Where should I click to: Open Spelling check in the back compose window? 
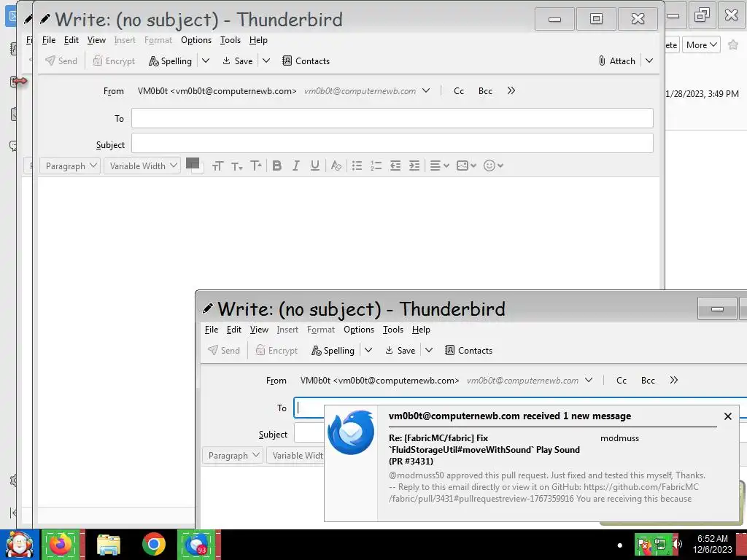[170, 61]
